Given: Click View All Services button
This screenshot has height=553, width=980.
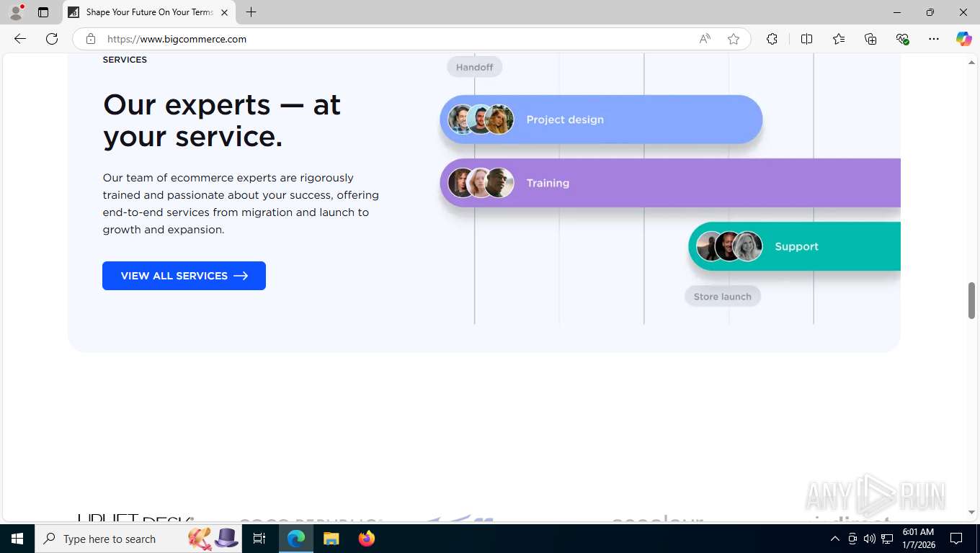Looking at the screenshot, I should pos(184,276).
